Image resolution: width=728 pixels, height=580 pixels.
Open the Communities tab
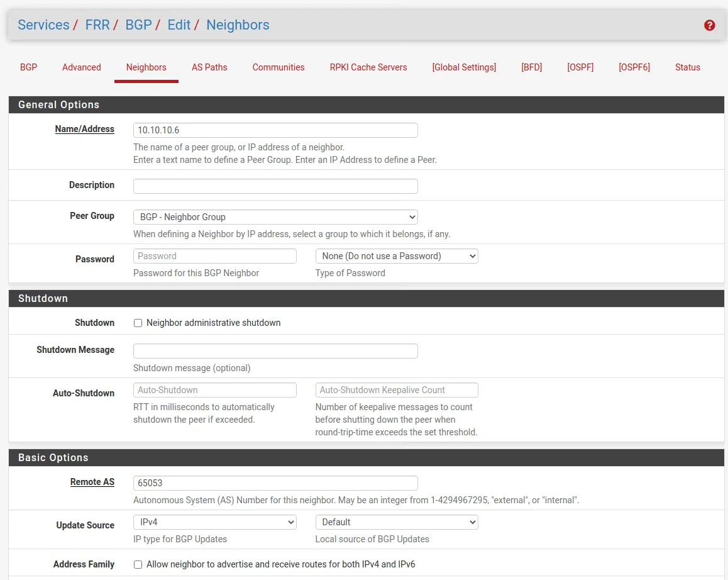click(x=279, y=67)
